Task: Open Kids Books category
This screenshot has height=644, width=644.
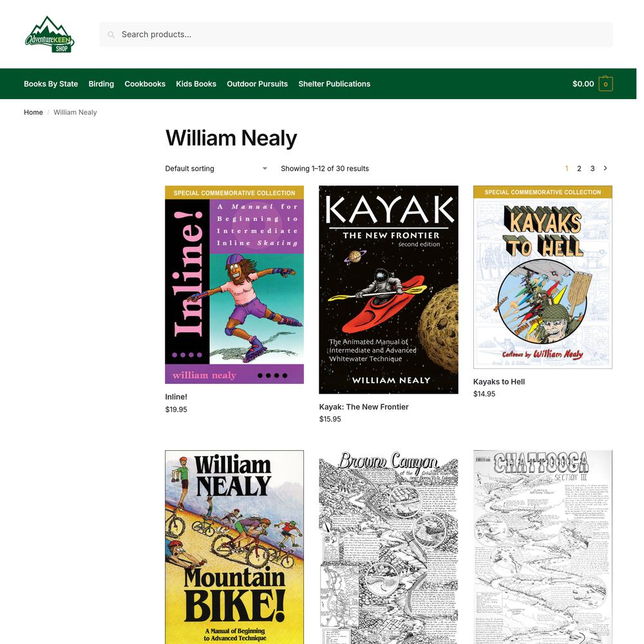Action: 196,84
